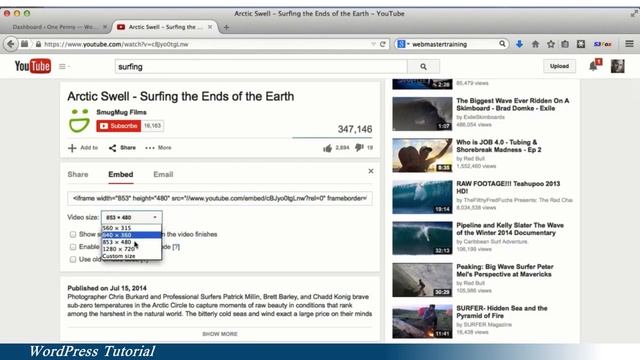Click Add to plus icon
The image size is (640, 360).
coord(72,148)
